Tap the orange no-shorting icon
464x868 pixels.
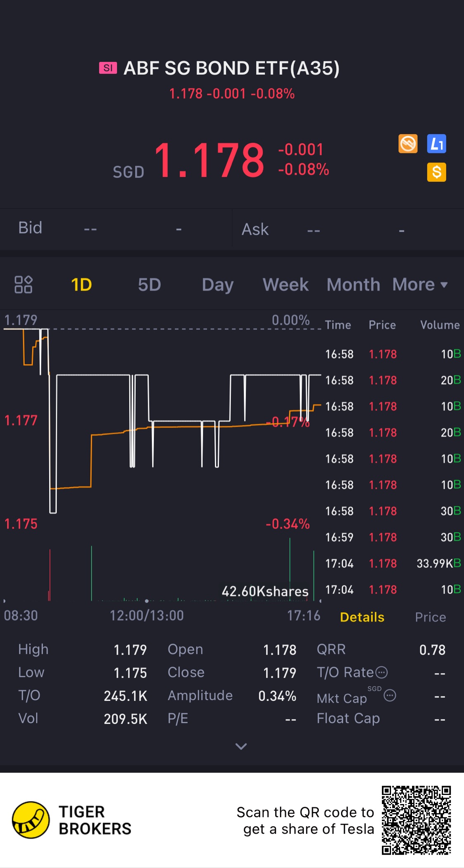[x=408, y=144]
